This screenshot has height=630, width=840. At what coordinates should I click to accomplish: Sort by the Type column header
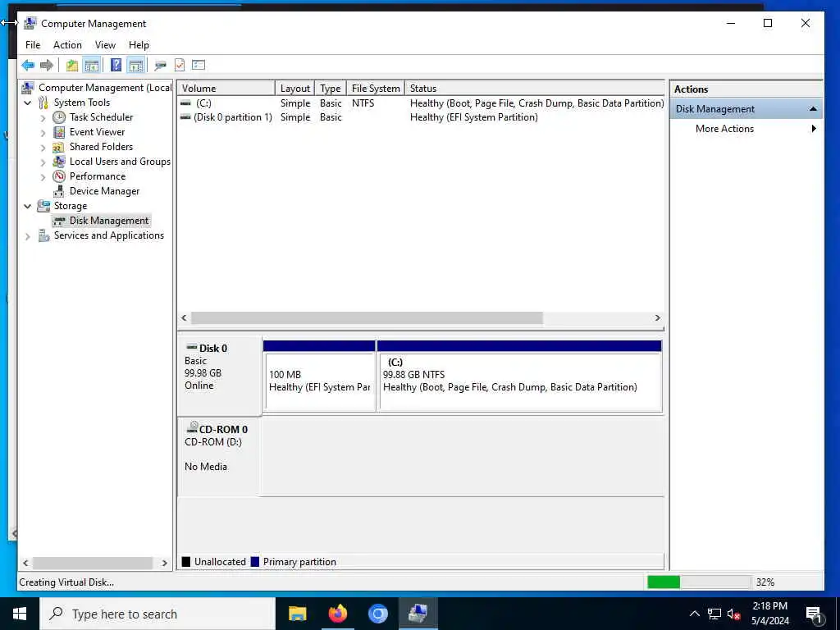click(331, 89)
